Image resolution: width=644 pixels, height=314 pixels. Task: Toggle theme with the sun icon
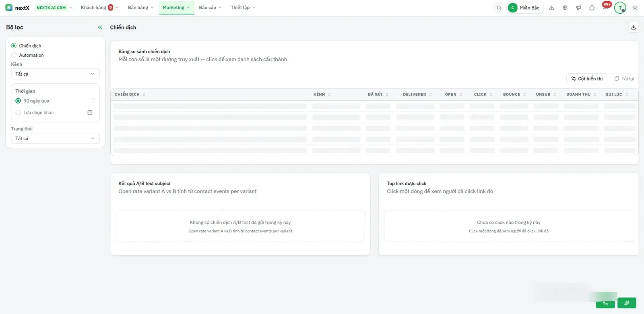pyautogui.click(x=635, y=8)
